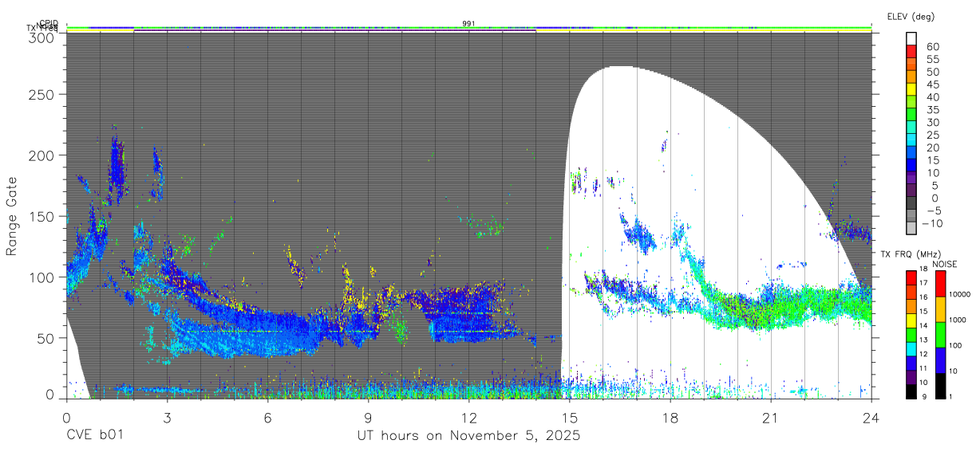The image size is (980, 452).
Task: Click the 45 label on ELEV scale
Action: pyautogui.click(x=933, y=85)
